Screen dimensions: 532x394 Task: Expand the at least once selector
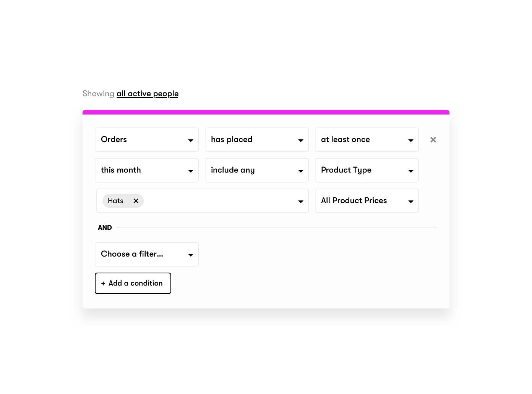pyautogui.click(x=367, y=140)
